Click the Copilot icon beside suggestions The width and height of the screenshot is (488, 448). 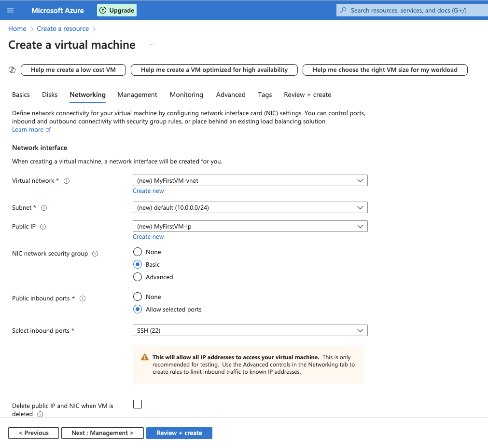(12, 70)
